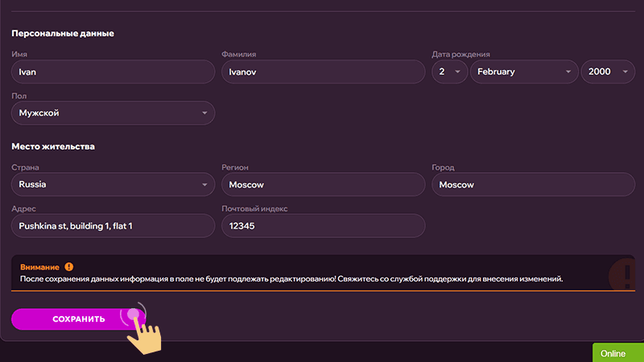Click the Персональные данные section heading
This screenshot has width=644, height=362.
pos(63,34)
